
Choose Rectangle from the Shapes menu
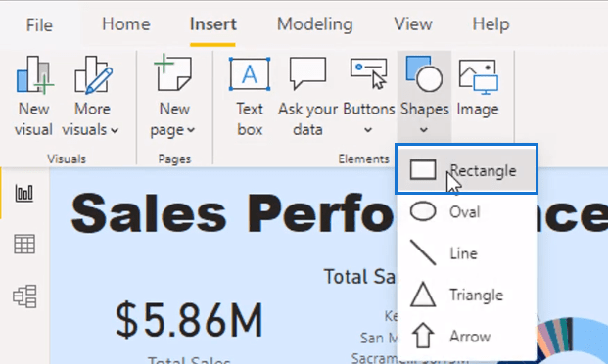click(466, 169)
